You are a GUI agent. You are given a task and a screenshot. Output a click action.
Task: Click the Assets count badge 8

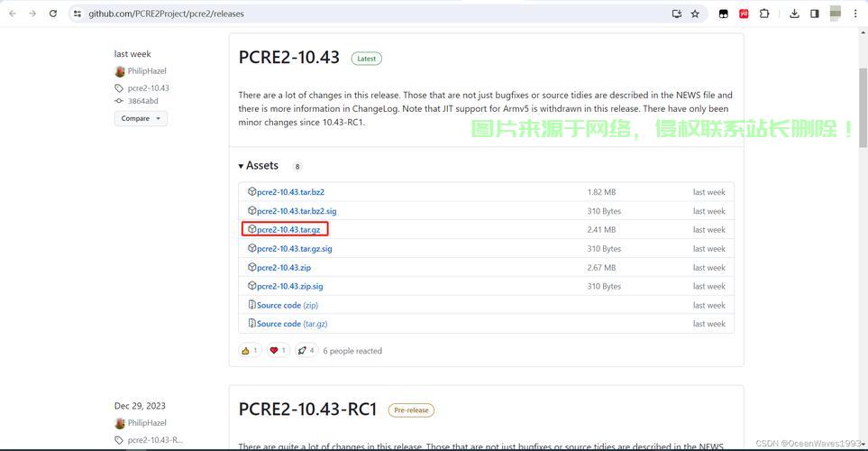(297, 167)
